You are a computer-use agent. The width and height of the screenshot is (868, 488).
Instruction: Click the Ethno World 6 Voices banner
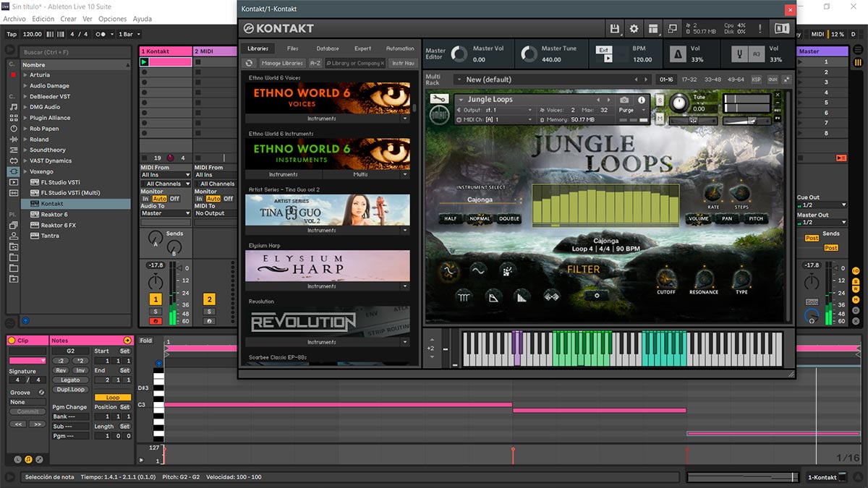coord(328,98)
